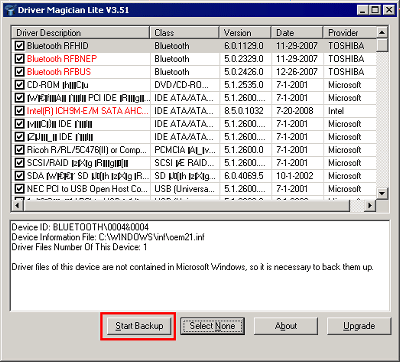This screenshot has width=400, height=362.
Task: Sort by Provider column header
Action: [x=350, y=33]
